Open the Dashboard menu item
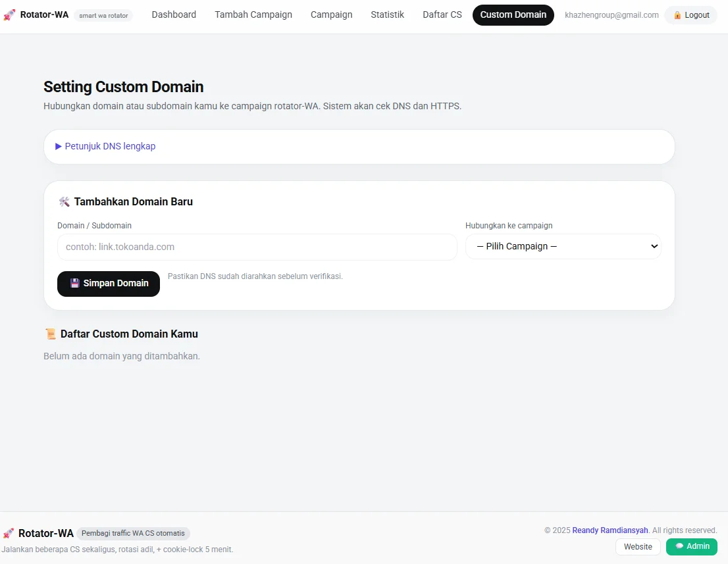The height and width of the screenshot is (564, 728). 174,14
